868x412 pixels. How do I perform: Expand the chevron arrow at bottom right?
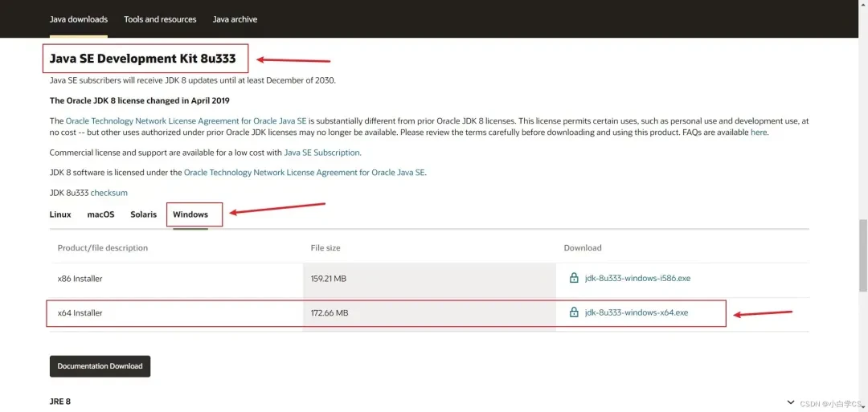pyautogui.click(x=789, y=402)
